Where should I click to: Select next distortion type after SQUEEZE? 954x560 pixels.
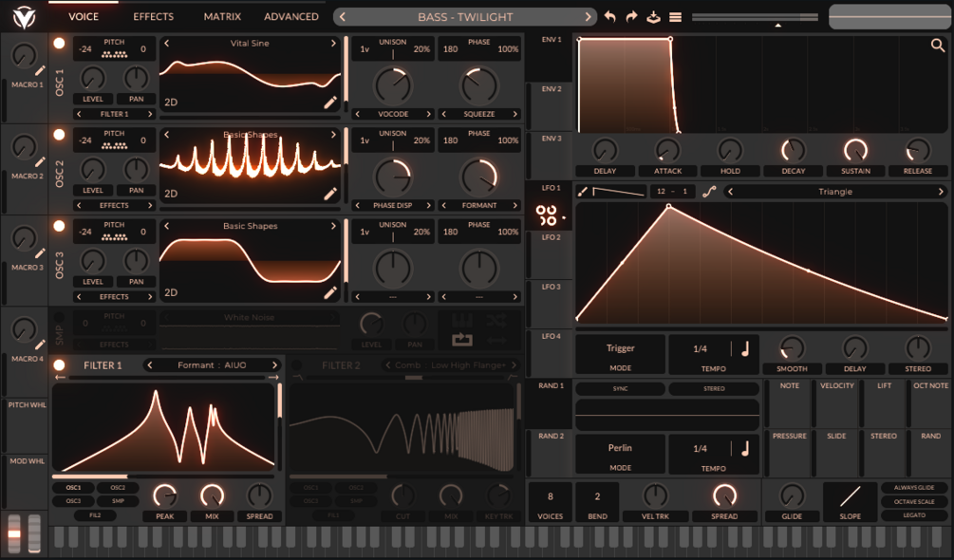click(514, 114)
